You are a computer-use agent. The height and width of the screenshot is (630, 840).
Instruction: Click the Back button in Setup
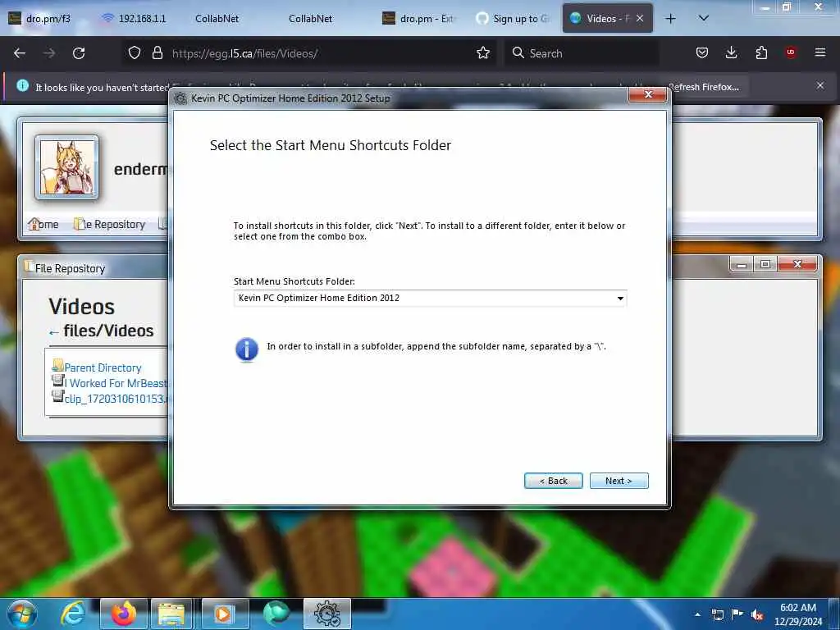554,481
